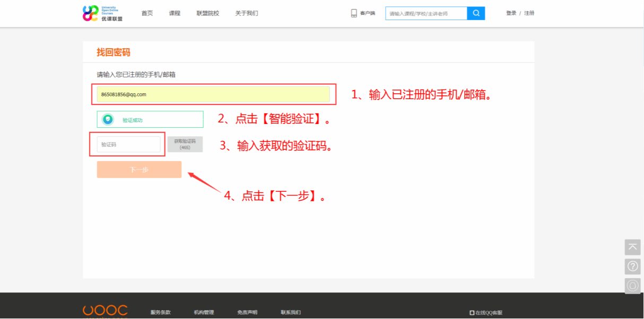The width and height of the screenshot is (644, 319).
Task: Click the 优课联盟 logo in header
Action: [x=102, y=13]
